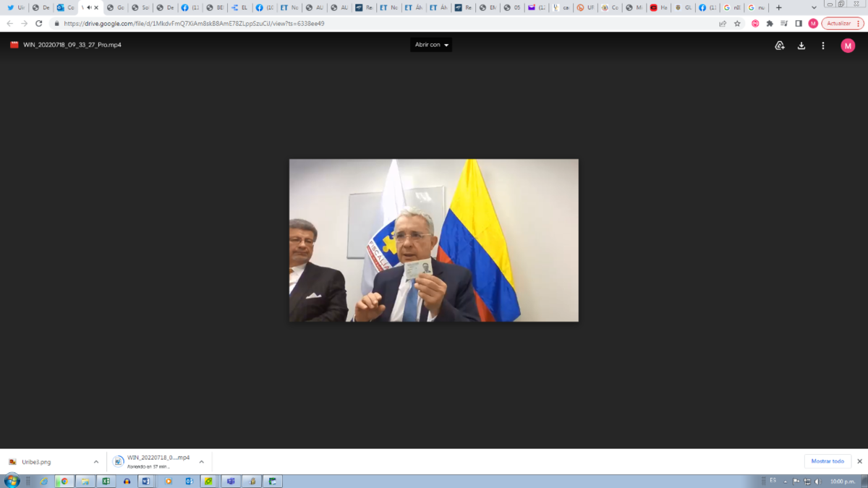Click the add shortcut to Drive icon

click(780, 46)
